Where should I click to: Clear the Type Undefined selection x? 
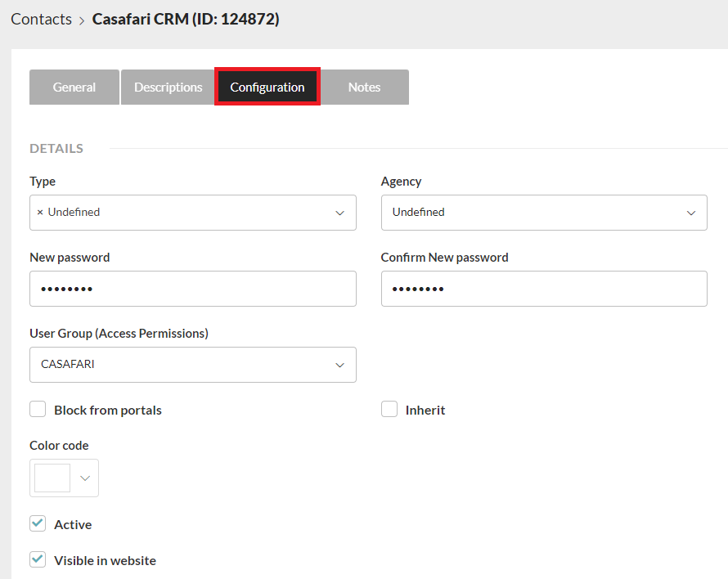click(40, 212)
